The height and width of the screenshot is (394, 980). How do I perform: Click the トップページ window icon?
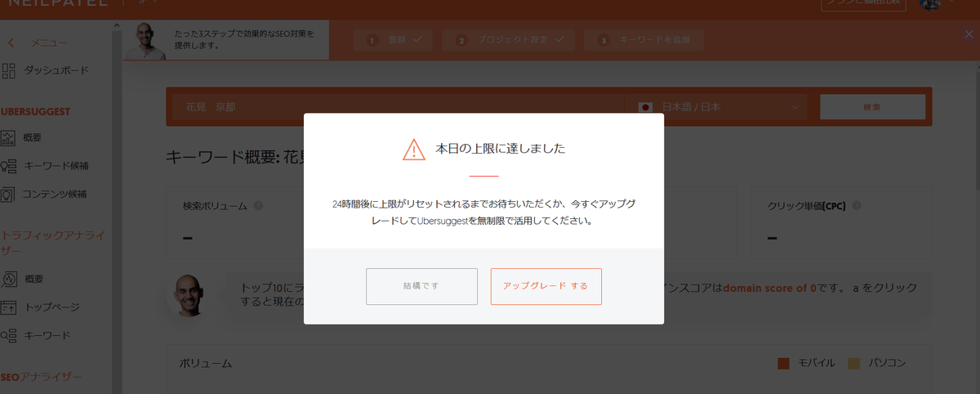[8, 307]
